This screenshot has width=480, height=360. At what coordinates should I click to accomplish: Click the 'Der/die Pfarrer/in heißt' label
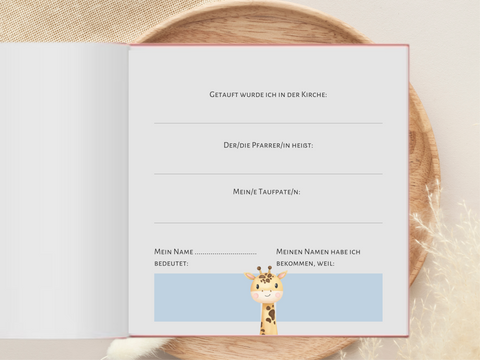pos(268,145)
